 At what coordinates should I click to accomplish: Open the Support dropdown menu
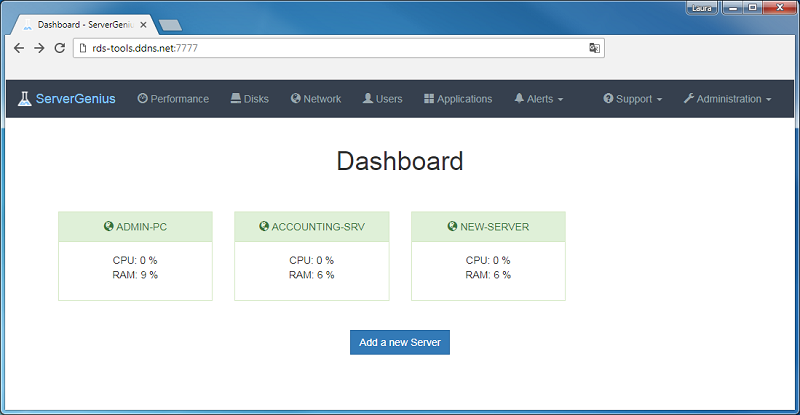pyautogui.click(x=633, y=99)
